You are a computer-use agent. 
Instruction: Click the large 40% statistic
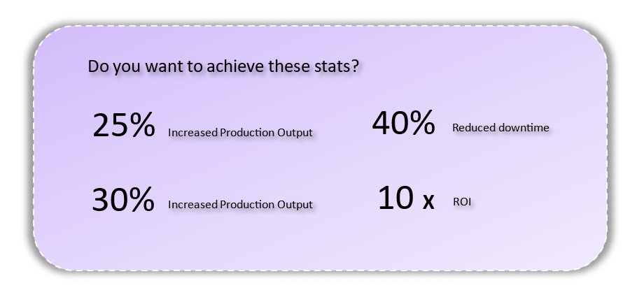403,122
